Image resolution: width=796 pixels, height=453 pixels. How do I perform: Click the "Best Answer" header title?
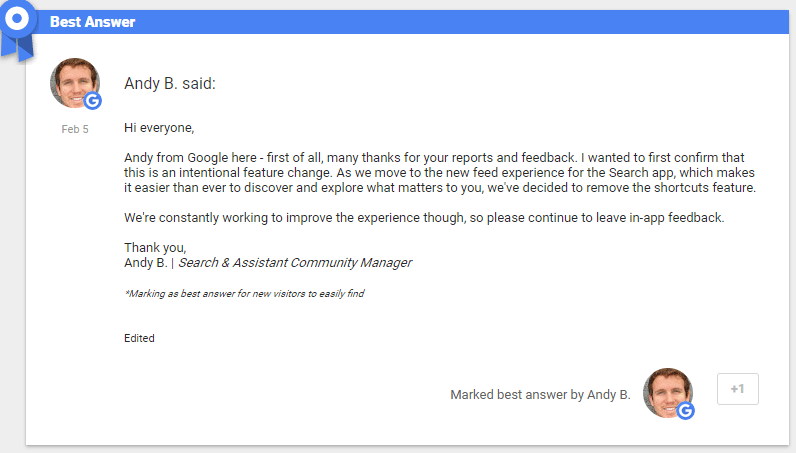click(x=92, y=22)
